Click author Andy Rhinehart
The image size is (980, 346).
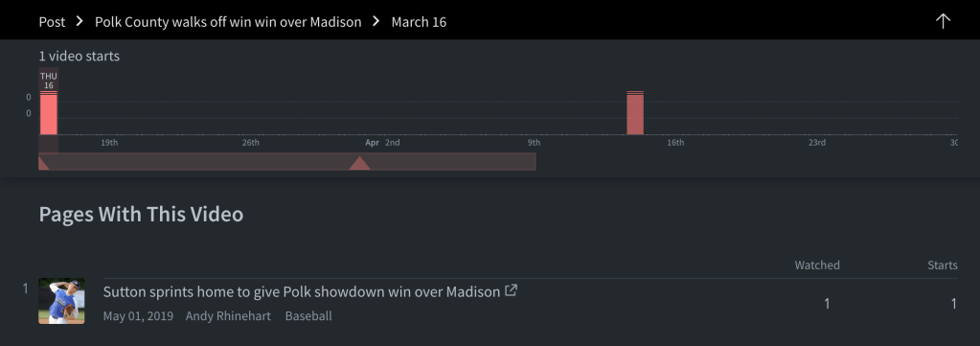[x=228, y=316]
